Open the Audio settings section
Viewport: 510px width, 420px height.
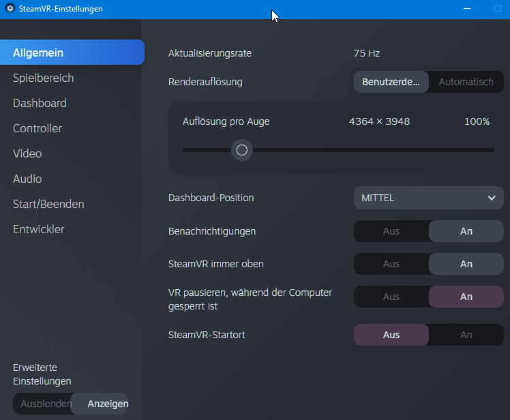pyautogui.click(x=27, y=179)
